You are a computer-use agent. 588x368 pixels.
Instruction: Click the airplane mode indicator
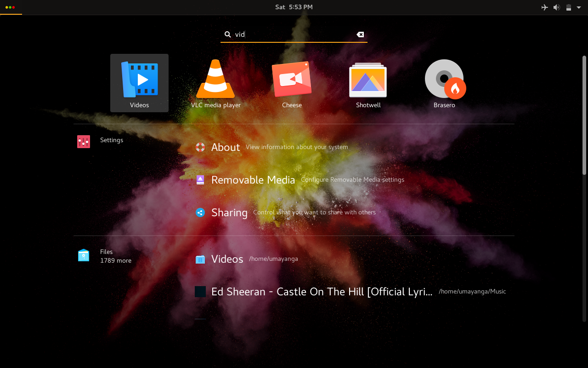[545, 7]
